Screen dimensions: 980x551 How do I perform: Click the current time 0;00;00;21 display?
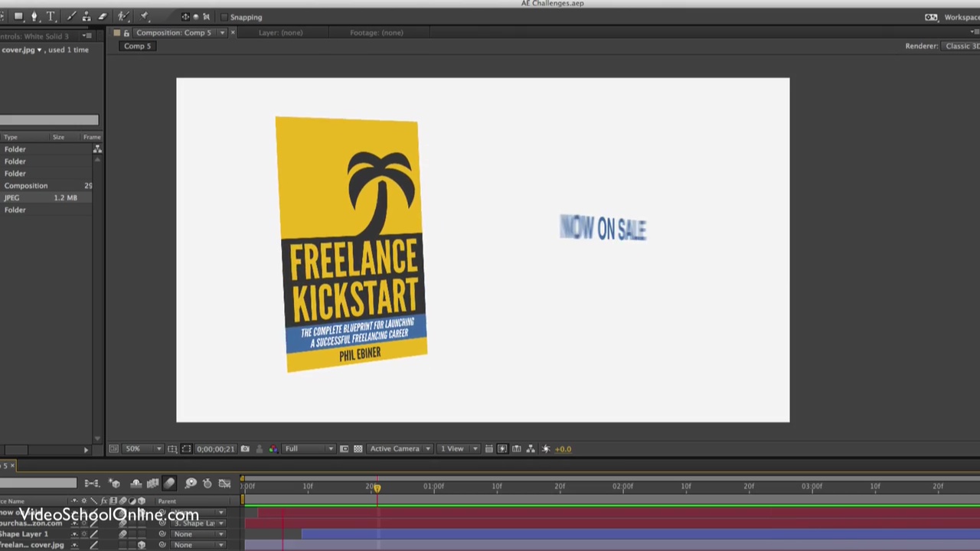coord(215,449)
